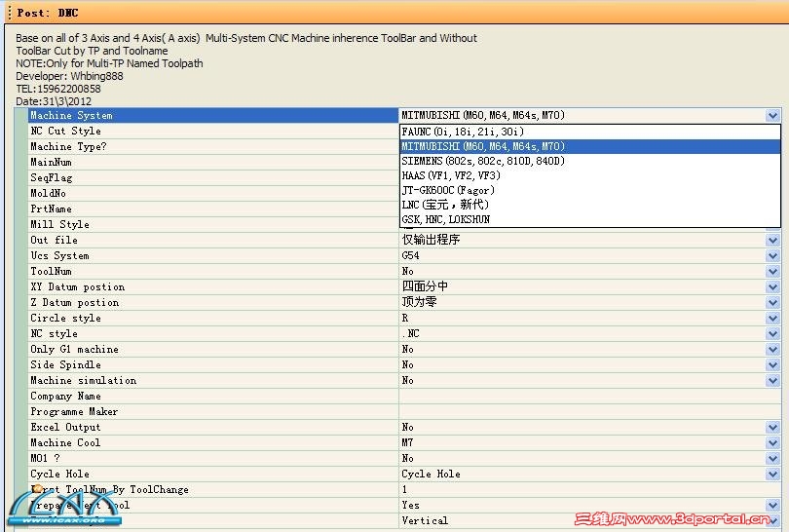Expand Ucs System dropdown arrow
The height and width of the screenshot is (532, 789).
772,256
